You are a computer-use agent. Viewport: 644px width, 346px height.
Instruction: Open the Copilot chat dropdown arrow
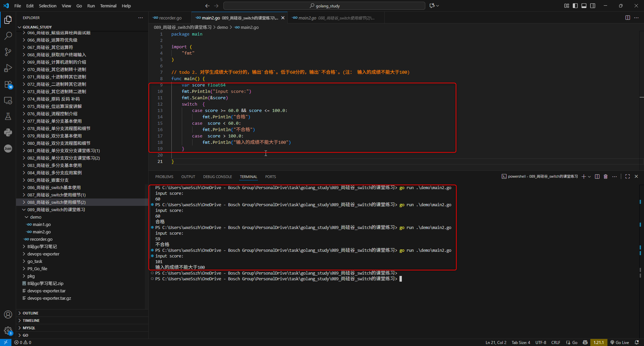[438, 6]
